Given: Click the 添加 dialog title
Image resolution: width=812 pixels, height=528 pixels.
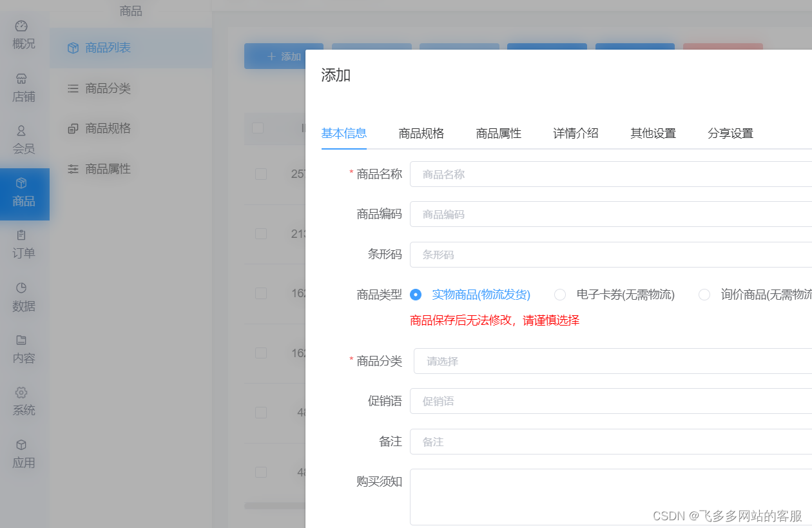Looking at the screenshot, I should (336, 75).
